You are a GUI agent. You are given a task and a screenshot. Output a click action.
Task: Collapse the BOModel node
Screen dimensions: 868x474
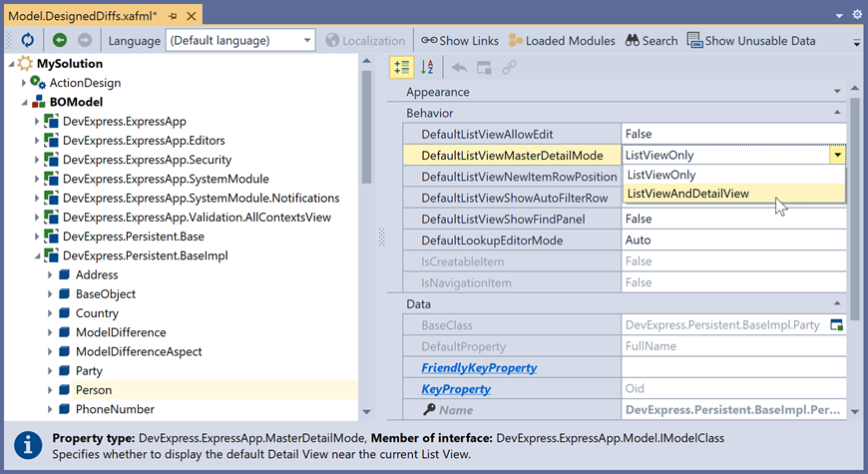coord(24,103)
